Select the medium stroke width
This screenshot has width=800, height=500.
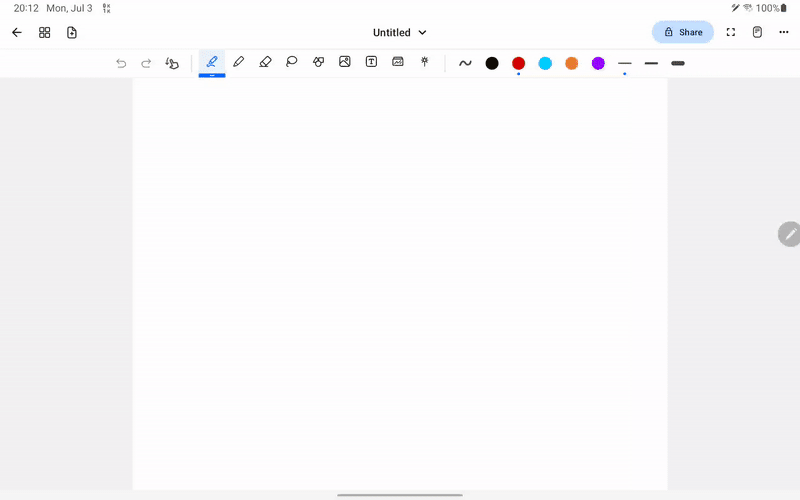[x=651, y=63]
